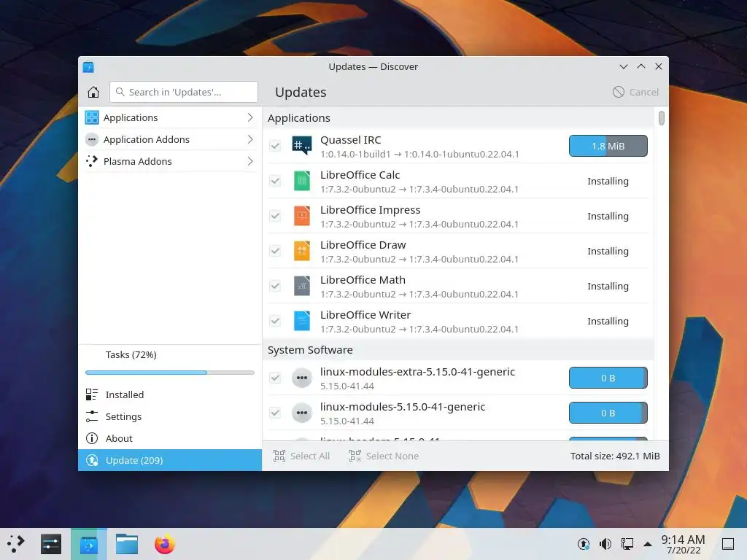
Task: Open the network tray icon
Action: [627, 544]
